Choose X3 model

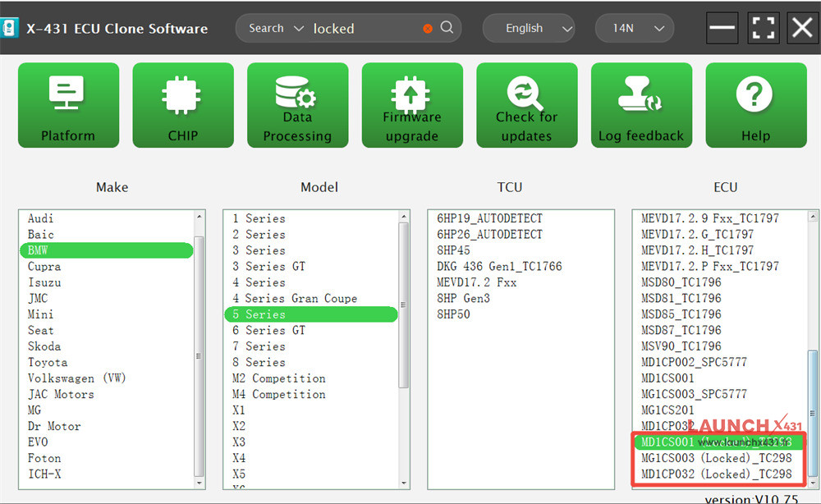point(239,442)
